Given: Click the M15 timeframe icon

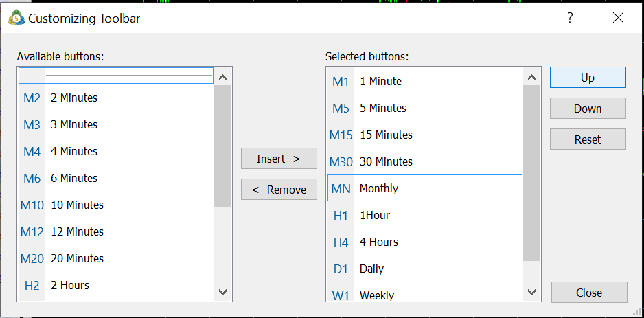Looking at the screenshot, I should pyautogui.click(x=341, y=135).
